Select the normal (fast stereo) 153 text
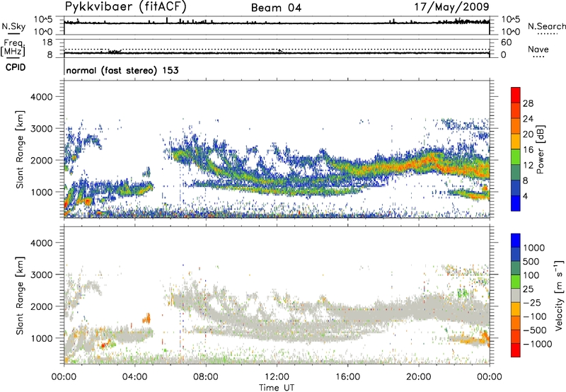The width and height of the screenshot is (566, 392). click(122, 70)
